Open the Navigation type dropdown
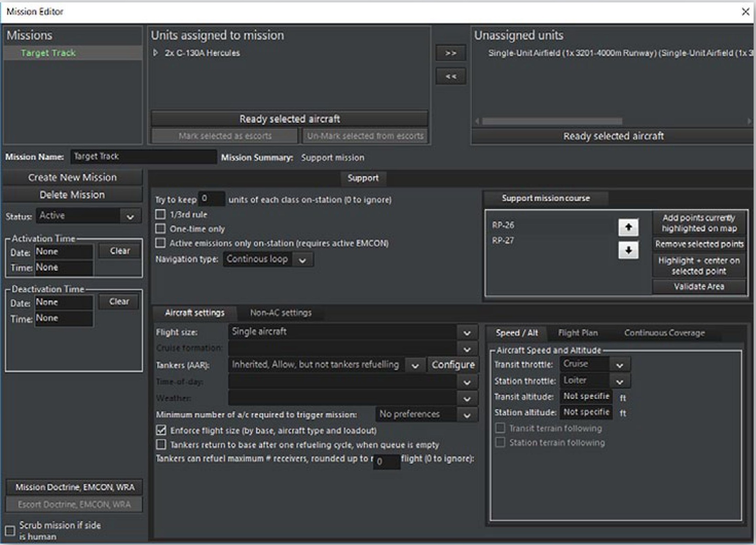 click(x=302, y=260)
